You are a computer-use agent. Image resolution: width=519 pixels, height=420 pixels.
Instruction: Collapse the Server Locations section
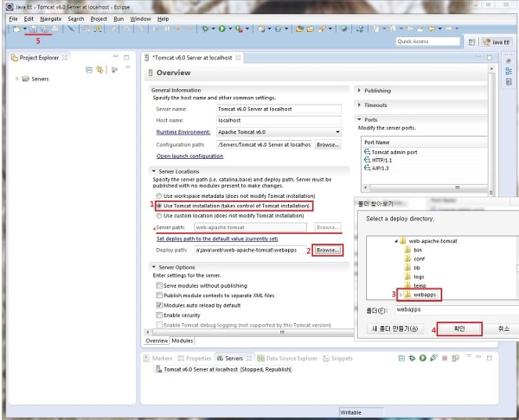[154, 171]
